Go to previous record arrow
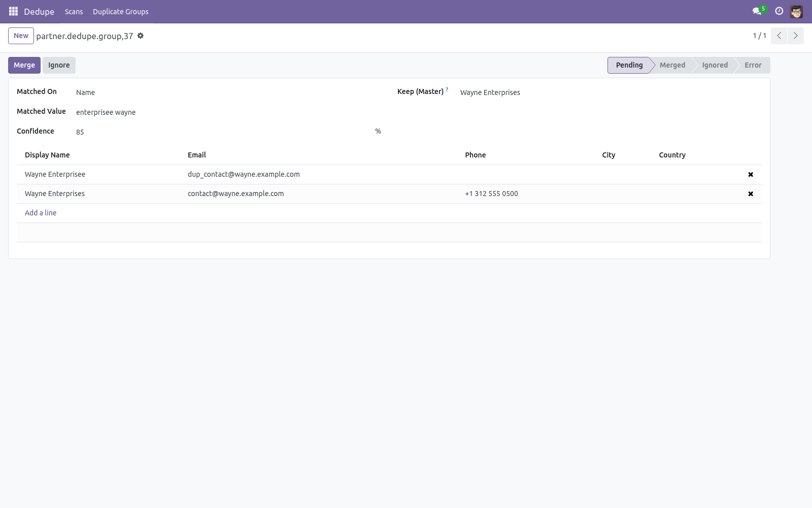This screenshot has width=812, height=508. (779, 36)
